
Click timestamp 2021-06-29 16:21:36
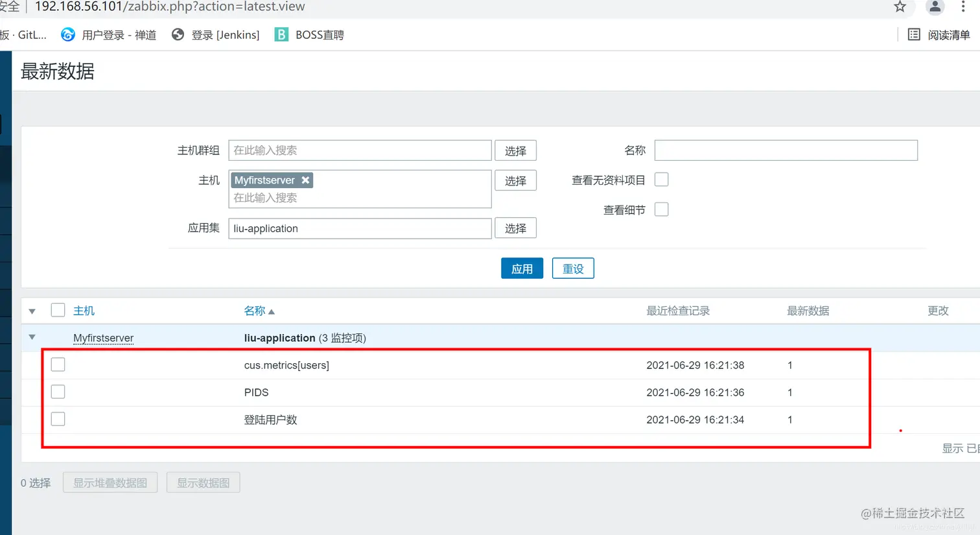[x=695, y=392]
